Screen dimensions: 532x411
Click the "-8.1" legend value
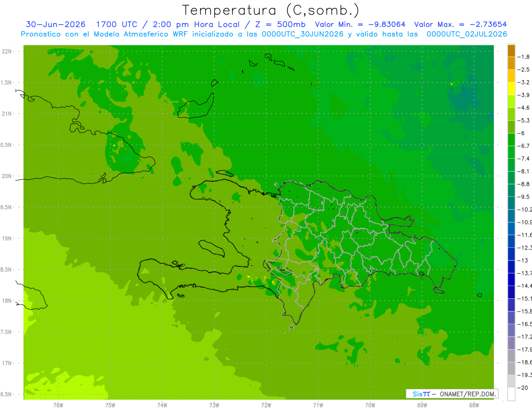[524, 171]
